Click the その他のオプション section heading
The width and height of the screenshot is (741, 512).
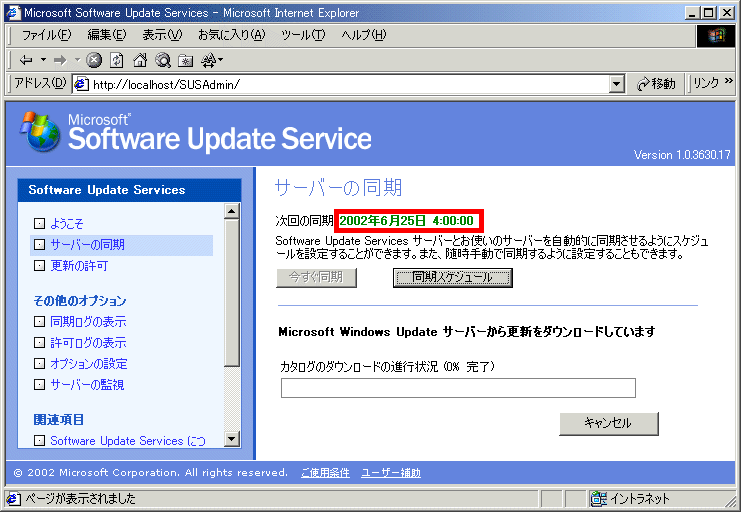coord(80,301)
